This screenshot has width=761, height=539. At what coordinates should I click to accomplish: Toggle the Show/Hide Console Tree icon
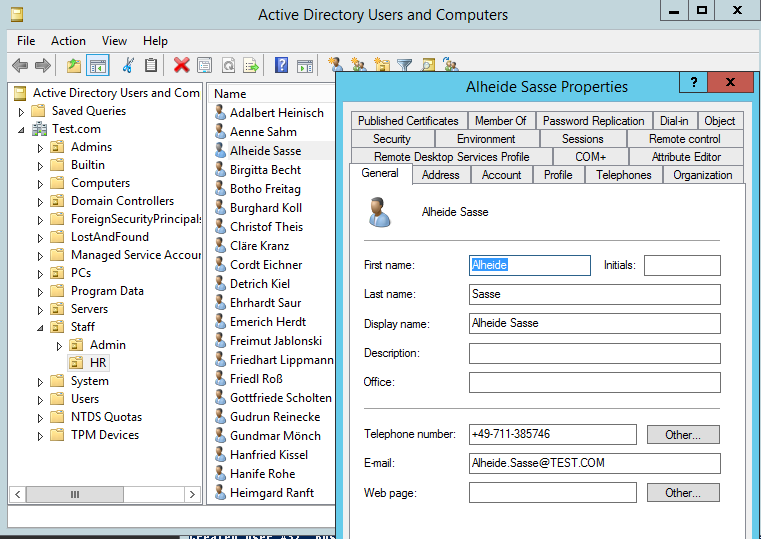coord(98,65)
